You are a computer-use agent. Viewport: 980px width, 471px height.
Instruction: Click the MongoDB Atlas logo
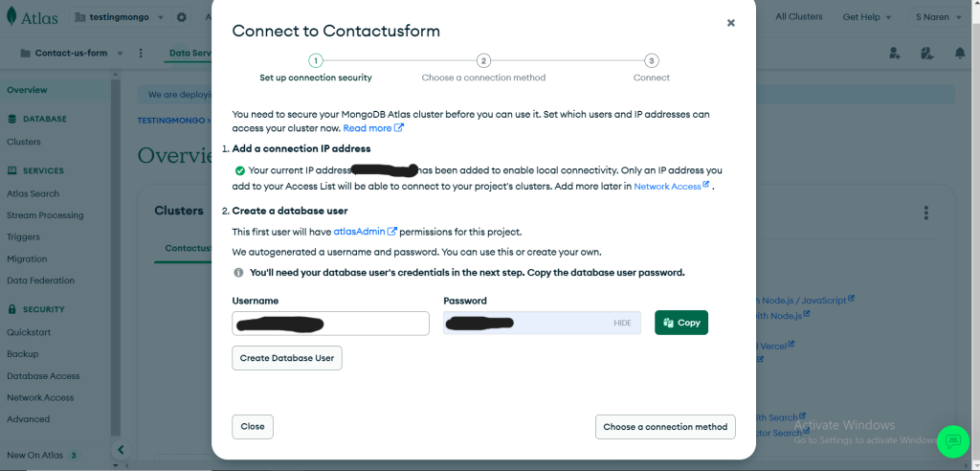[x=33, y=17]
